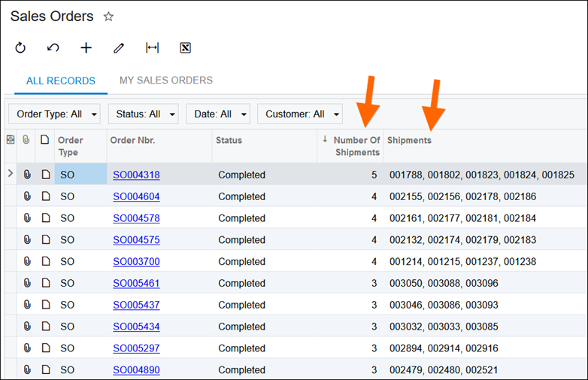Open sales order SO005297
Image resolution: width=588 pixels, height=380 pixels.
137,348
